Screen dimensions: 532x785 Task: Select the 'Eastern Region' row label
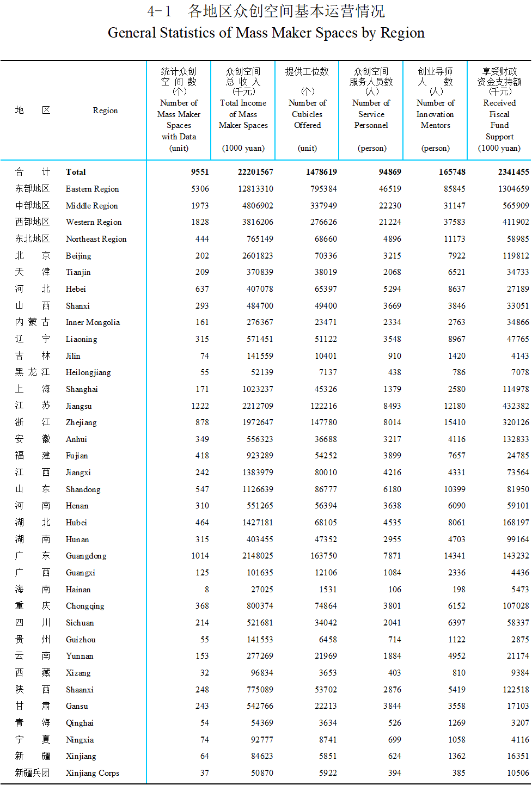tap(92, 189)
